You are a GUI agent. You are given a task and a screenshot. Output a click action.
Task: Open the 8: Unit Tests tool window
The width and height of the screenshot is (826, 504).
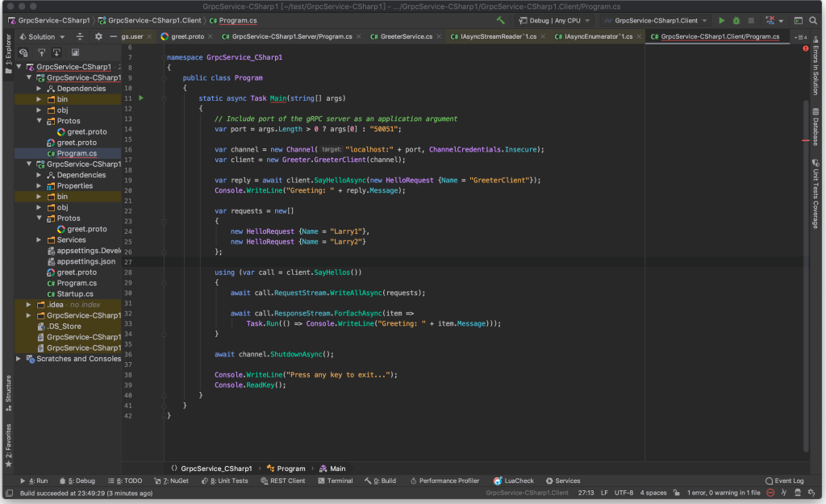coord(225,481)
